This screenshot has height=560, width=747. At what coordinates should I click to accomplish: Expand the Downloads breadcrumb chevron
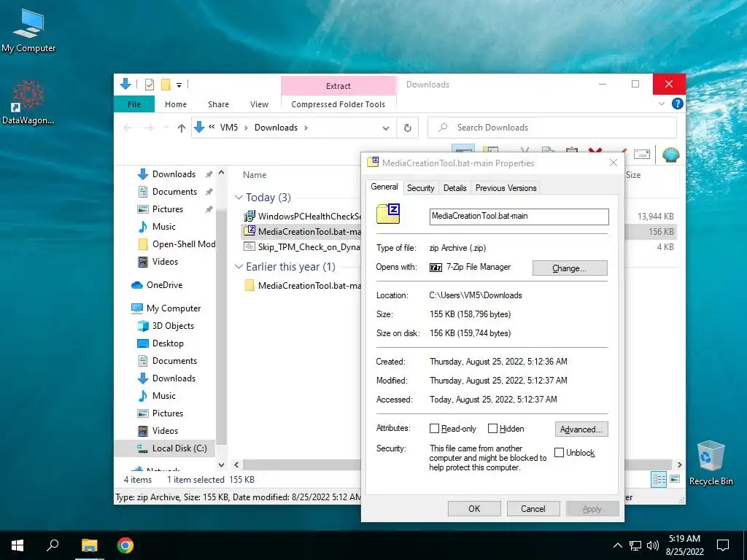click(306, 128)
